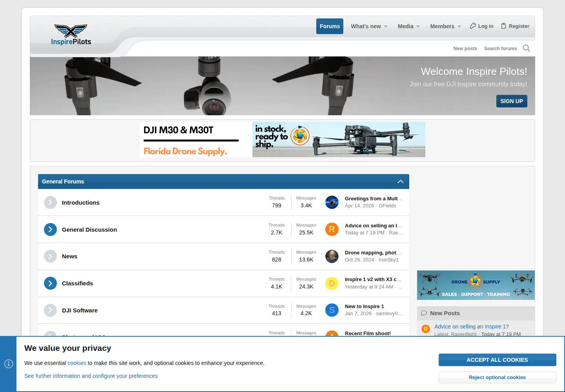
Task: Expand the Members dropdown arrow
Action: tap(459, 27)
